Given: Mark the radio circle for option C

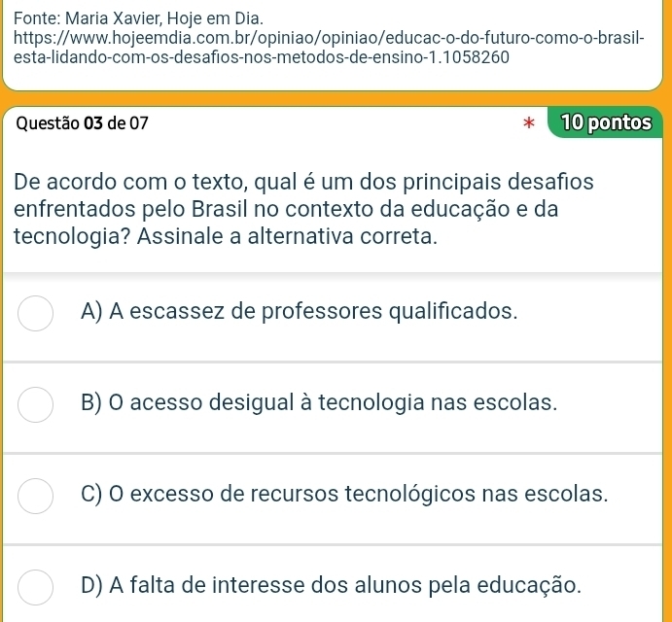Looking at the screenshot, I should 36,494.
